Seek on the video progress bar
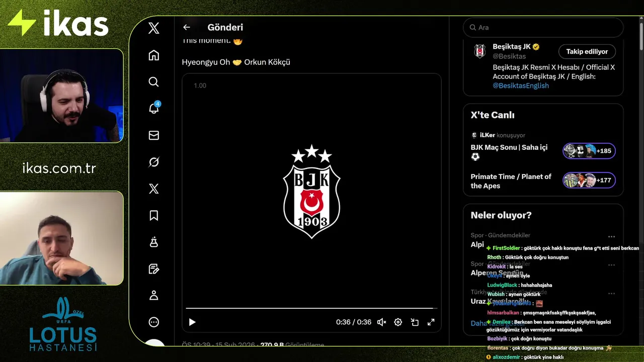The height and width of the screenshot is (362, 644). 311,308
